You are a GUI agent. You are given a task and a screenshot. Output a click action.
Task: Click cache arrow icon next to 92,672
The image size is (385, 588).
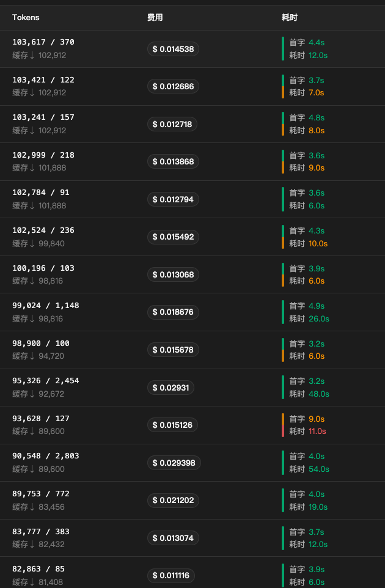[x=32, y=394]
